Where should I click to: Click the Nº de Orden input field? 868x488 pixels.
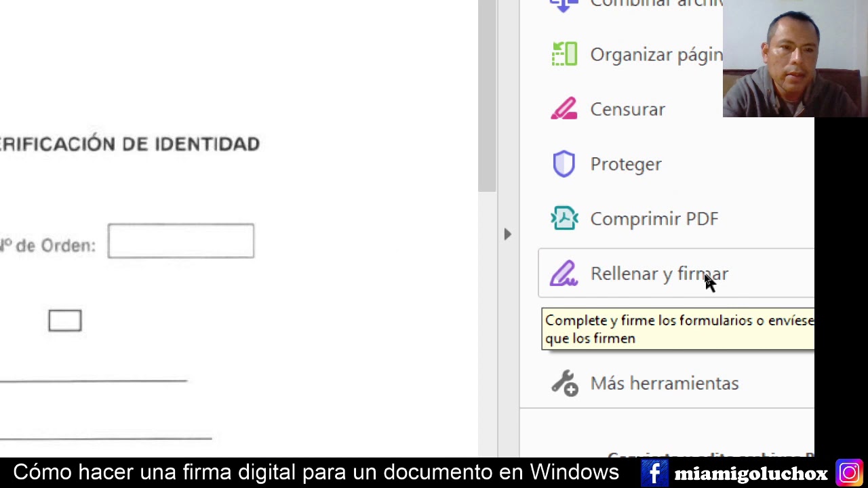coord(181,241)
